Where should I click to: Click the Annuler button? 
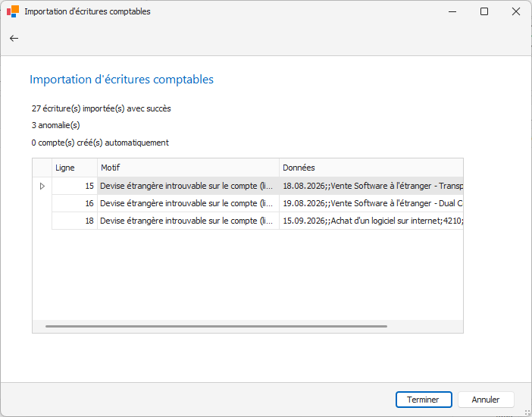point(485,400)
